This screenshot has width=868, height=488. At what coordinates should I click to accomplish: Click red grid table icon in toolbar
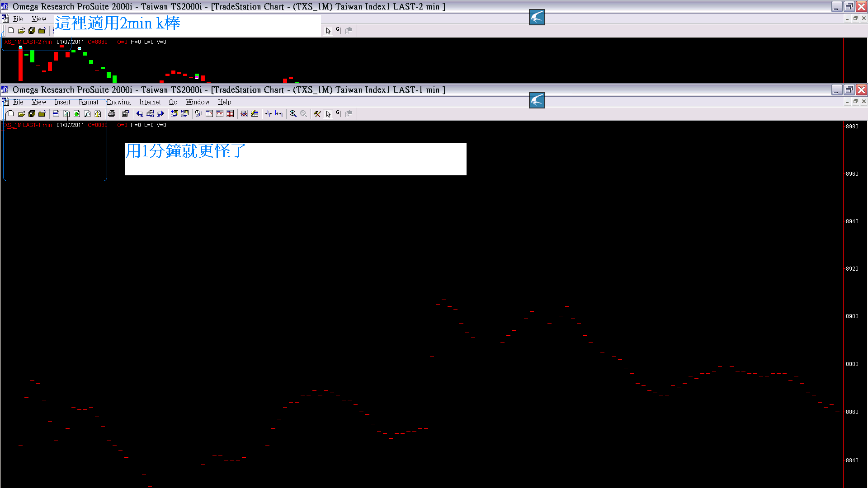pos(230,114)
